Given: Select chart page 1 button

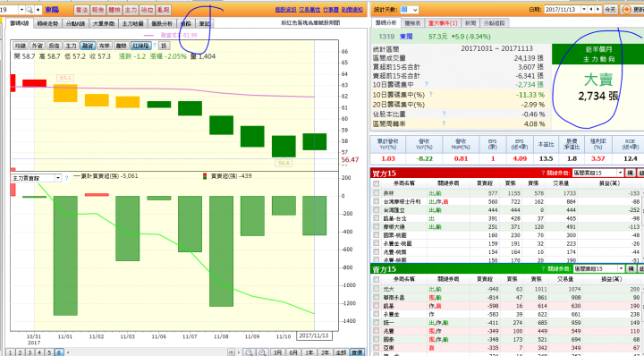Looking at the screenshot, I should pos(10,352).
